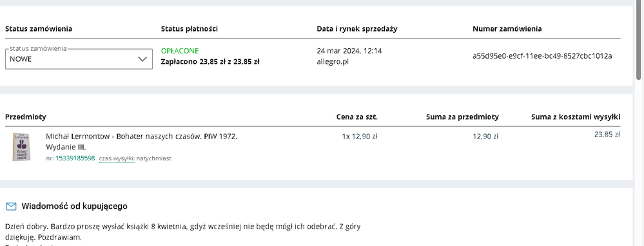Screen dimensions: 644x246
Task: Click the vertical scrollbar thumb on right
Action: [x=638, y=40]
